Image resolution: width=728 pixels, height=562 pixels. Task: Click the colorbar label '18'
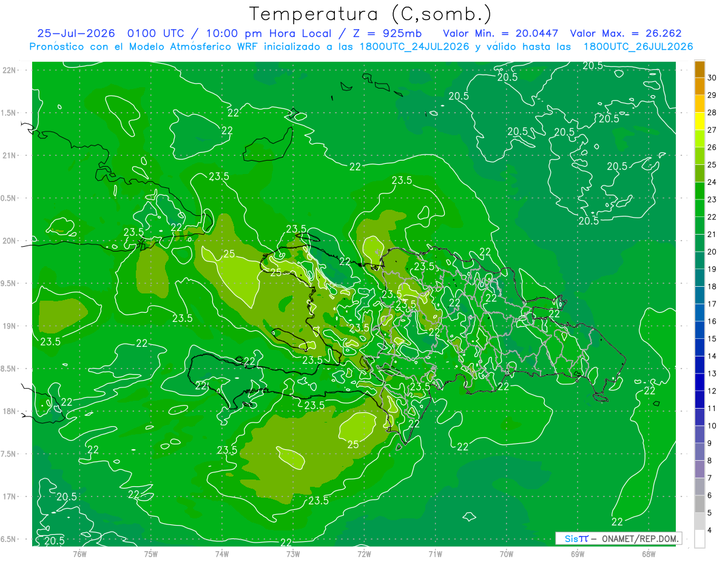[x=712, y=286]
